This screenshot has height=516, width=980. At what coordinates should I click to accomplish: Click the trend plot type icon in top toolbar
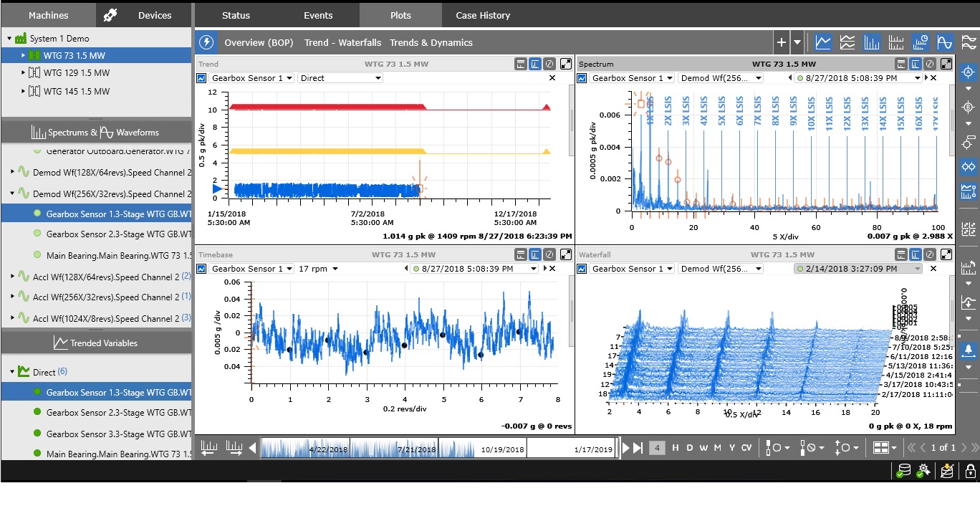tap(823, 42)
